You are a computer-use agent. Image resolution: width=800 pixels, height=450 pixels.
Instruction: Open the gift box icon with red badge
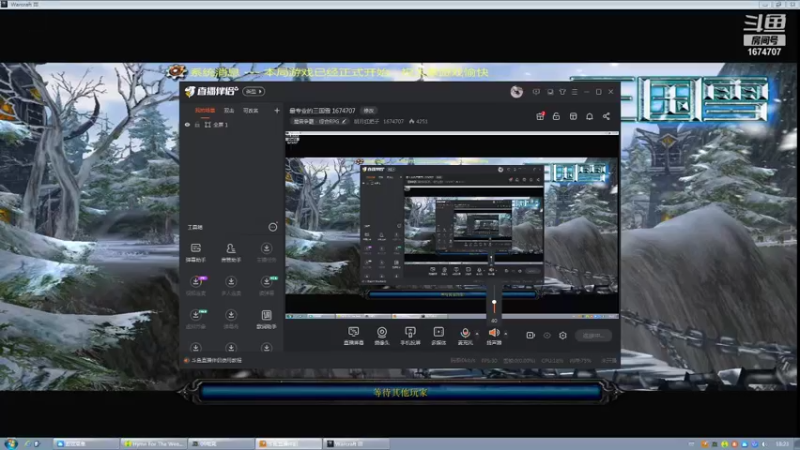click(x=540, y=116)
